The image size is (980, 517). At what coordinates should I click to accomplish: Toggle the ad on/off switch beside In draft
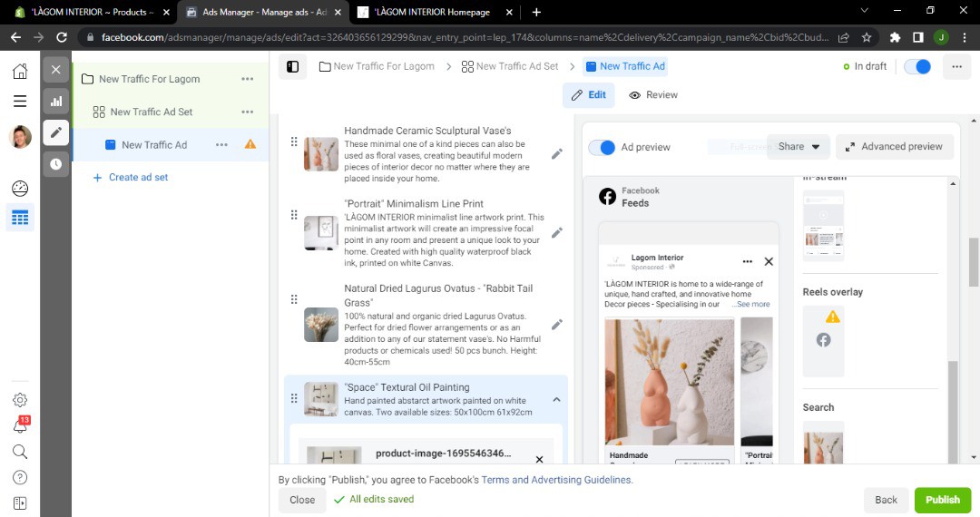[x=917, y=67]
